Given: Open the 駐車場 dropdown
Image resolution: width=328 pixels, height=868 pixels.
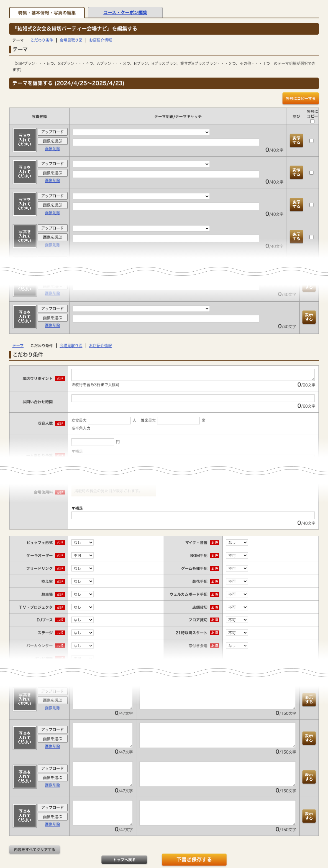Looking at the screenshot, I should click(x=82, y=594).
